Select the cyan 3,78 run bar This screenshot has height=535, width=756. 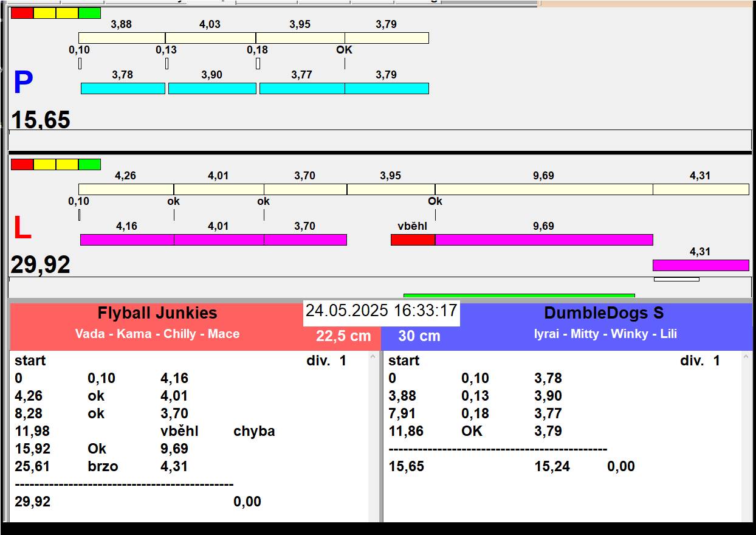123,89
